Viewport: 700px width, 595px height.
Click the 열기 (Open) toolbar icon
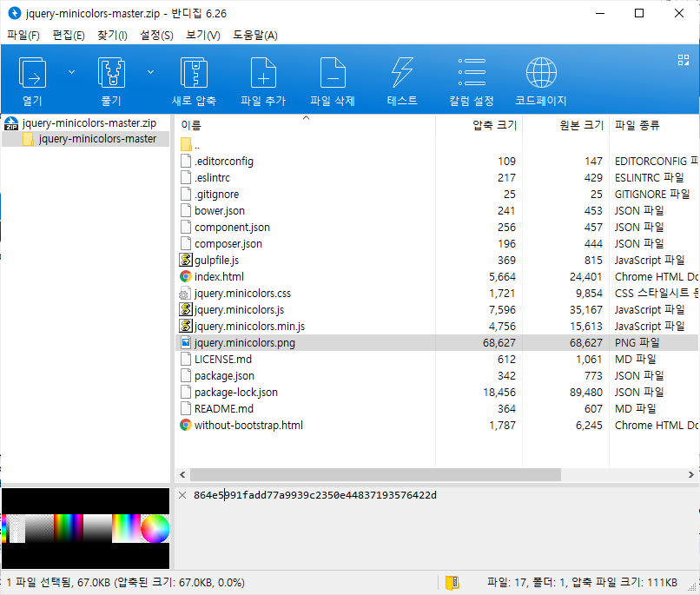[32, 72]
